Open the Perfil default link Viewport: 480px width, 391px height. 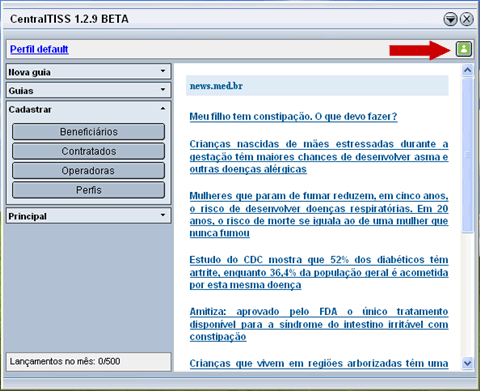(39, 49)
